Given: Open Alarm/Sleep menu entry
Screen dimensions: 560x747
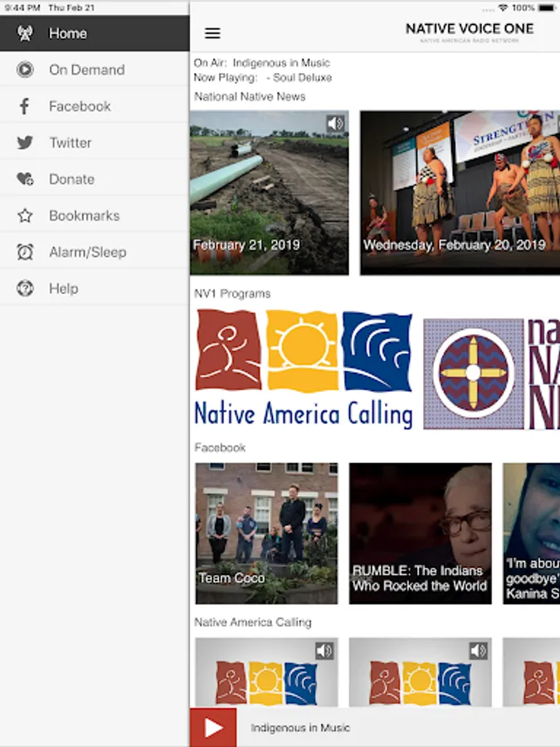Looking at the screenshot, I should pos(95,251).
